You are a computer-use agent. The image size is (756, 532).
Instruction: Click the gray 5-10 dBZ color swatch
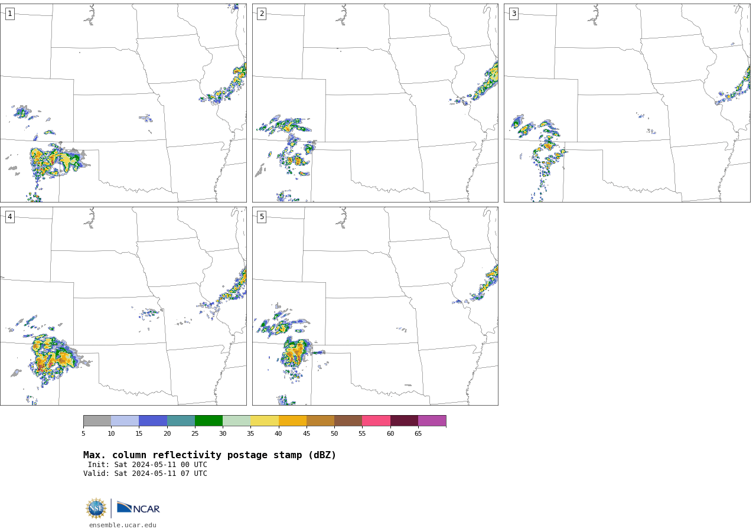97,420
